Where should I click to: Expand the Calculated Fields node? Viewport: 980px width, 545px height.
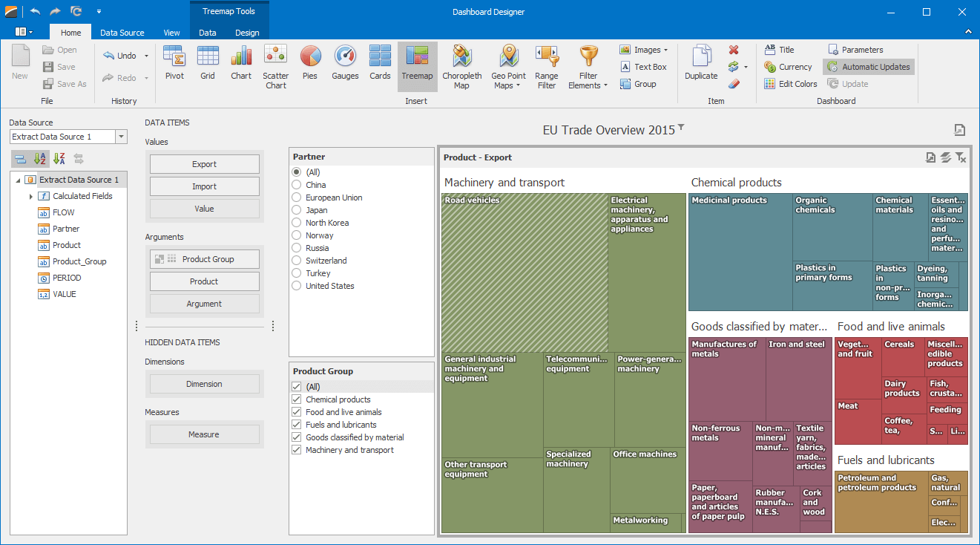pos(30,195)
